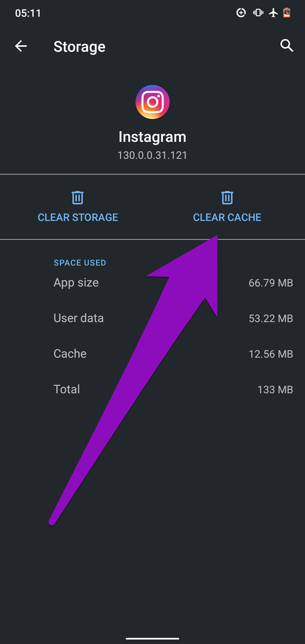Tap the Storage page title
This screenshot has width=305, height=644.
pyautogui.click(x=79, y=47)
